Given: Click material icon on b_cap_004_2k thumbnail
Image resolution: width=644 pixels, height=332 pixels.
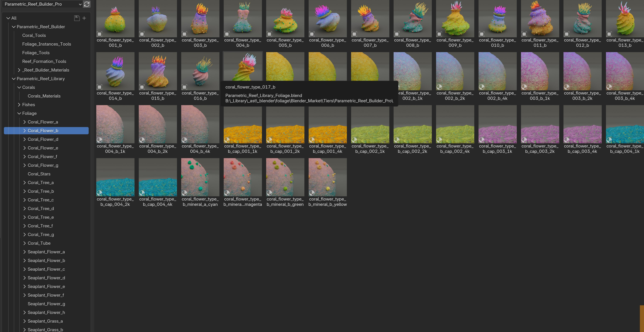Looking at the screenshot, I should [99, 193].
